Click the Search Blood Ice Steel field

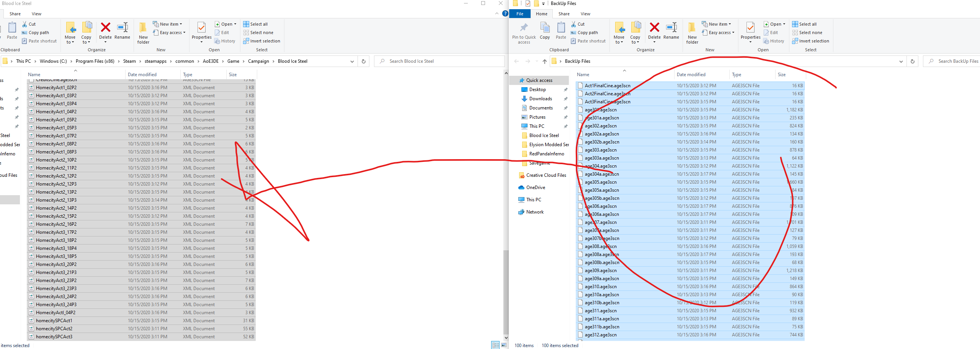click(x=439, y=61)
